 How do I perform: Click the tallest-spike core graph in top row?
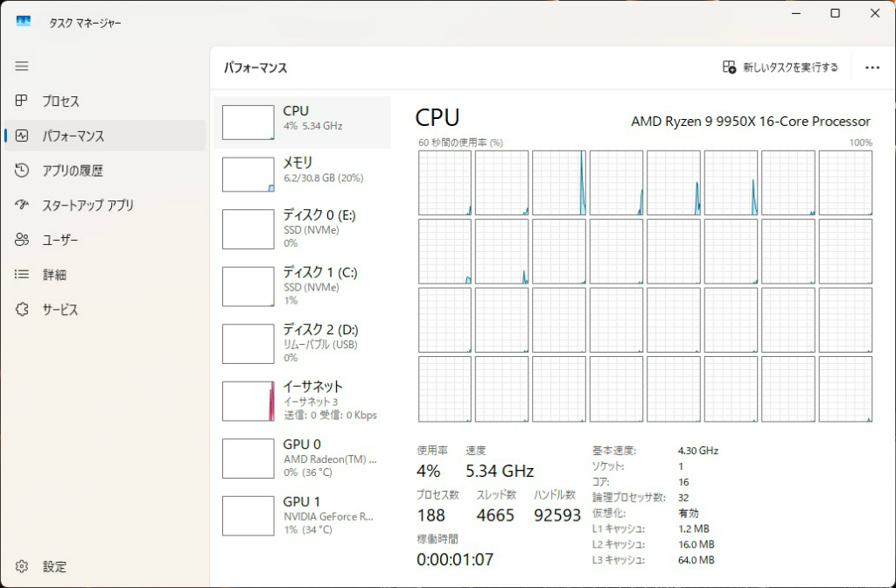coord(559,183)
